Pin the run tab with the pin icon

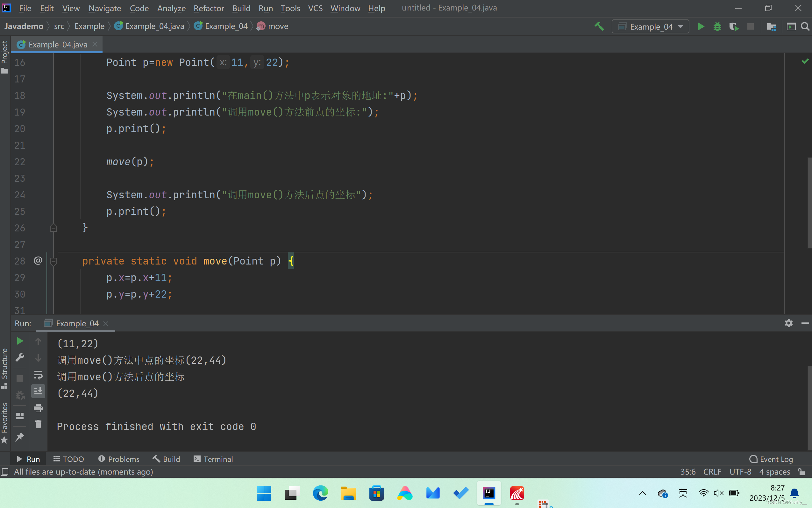point(20,437)
